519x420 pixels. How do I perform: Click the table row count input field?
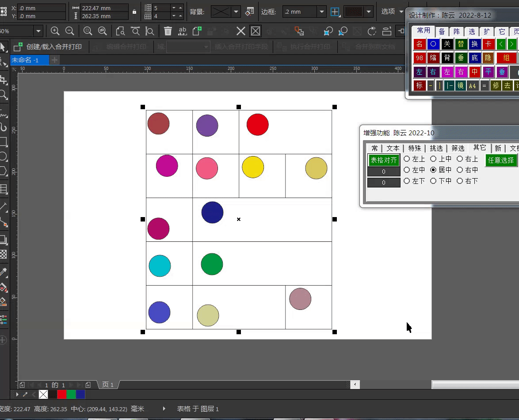(161, 8)
